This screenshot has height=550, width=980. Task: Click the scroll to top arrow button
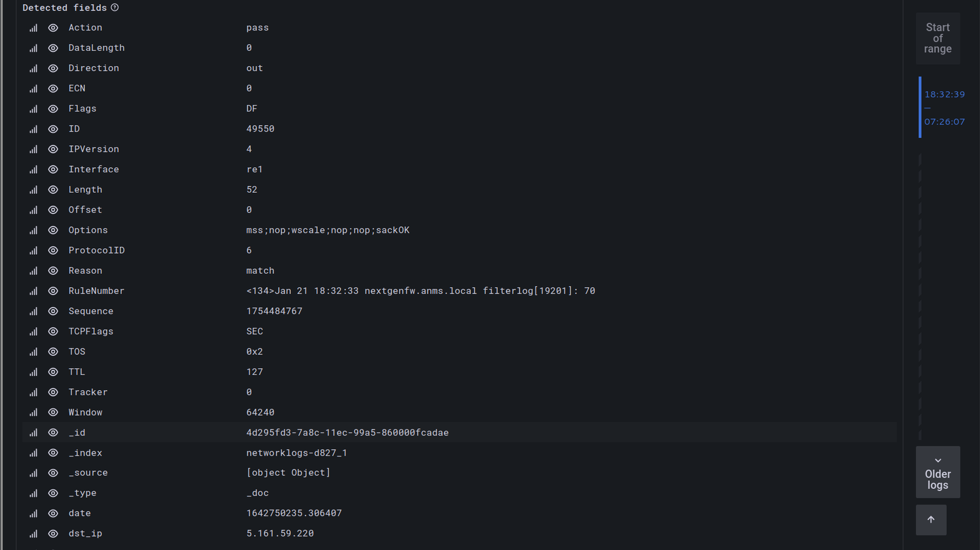tap(931, 520)
